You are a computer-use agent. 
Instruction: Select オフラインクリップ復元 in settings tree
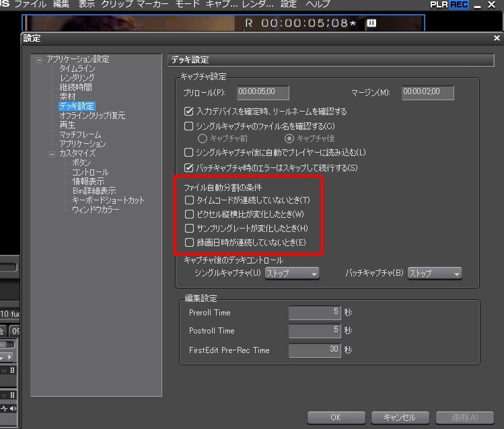[x=92, y=116]
